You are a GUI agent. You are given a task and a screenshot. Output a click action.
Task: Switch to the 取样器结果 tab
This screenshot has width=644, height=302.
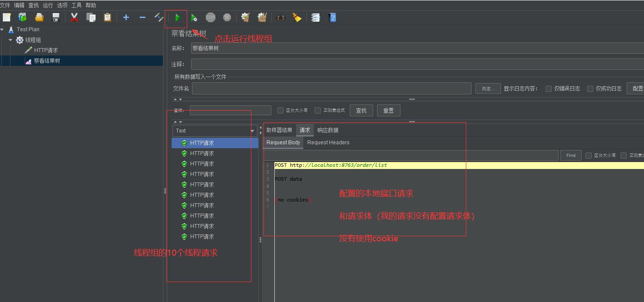pyautogui.click(x=279, y=130)
